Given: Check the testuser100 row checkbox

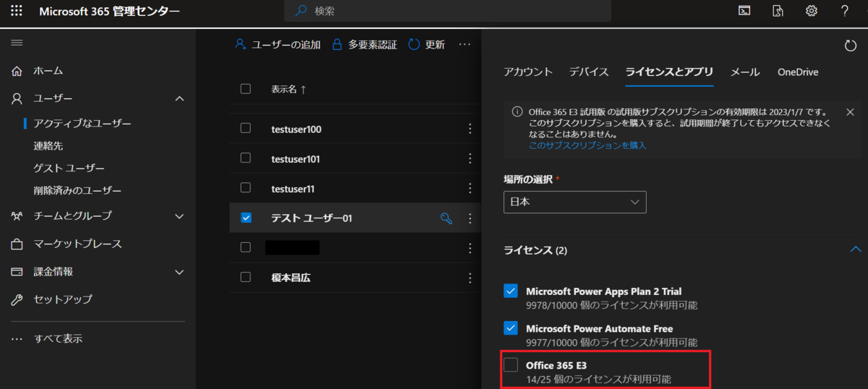Looking at the screenshot, I should [245, 129].
